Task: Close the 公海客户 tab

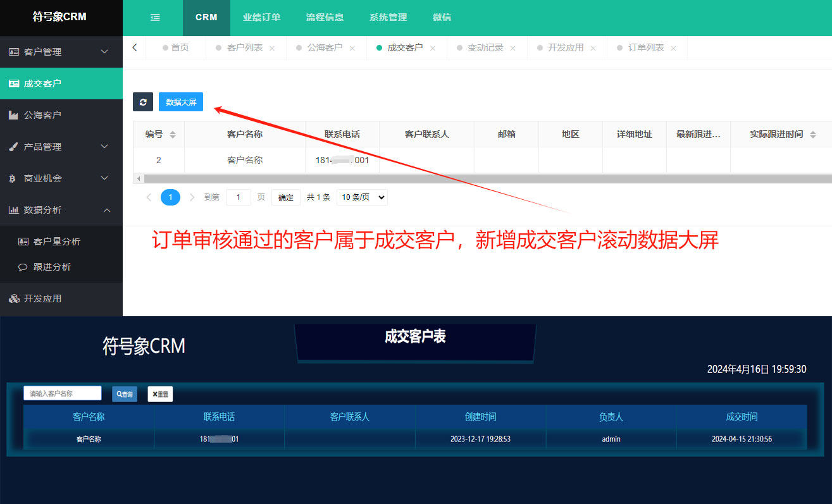Action: [x=352, y=48]
